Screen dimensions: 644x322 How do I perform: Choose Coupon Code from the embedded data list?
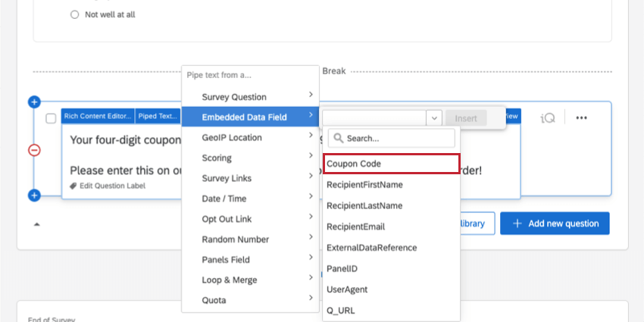390,164
